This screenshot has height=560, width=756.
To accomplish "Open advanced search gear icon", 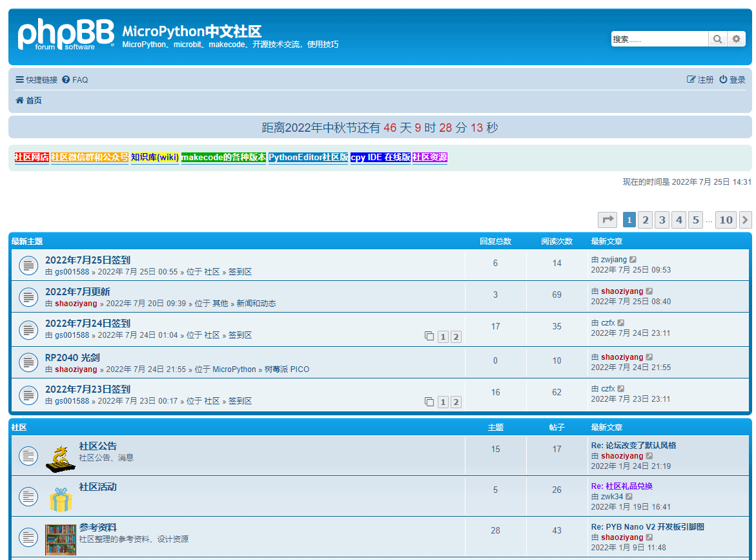I will (x=736, y=39).
